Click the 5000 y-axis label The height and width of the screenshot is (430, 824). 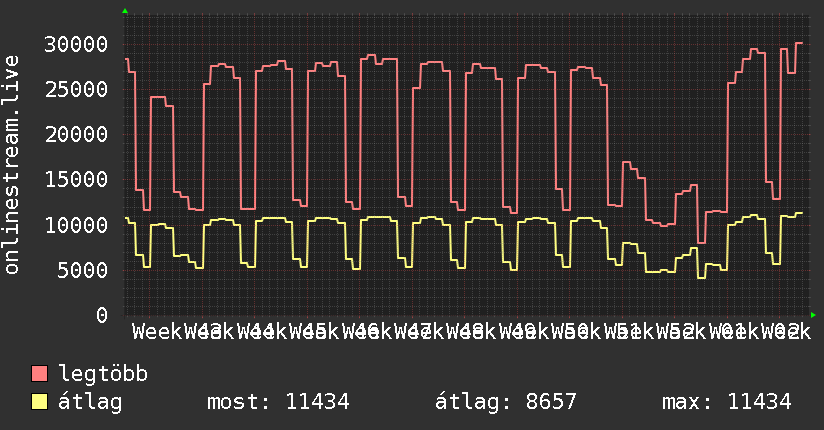(x=83, y=270)
